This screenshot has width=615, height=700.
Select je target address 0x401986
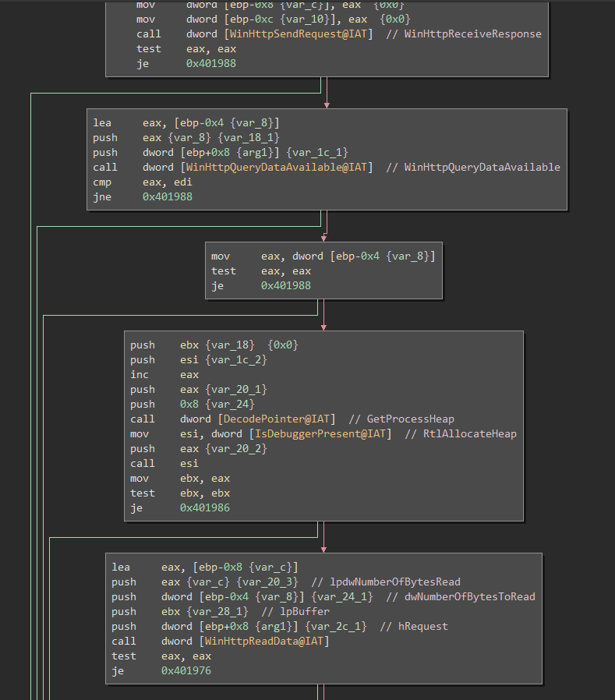(x=205, y=508)
